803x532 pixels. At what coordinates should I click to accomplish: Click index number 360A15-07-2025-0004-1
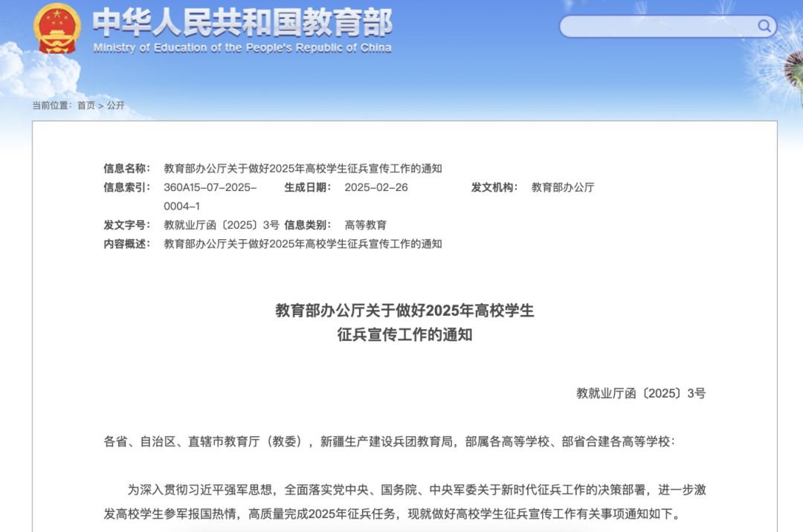click(x=210, y=196)
